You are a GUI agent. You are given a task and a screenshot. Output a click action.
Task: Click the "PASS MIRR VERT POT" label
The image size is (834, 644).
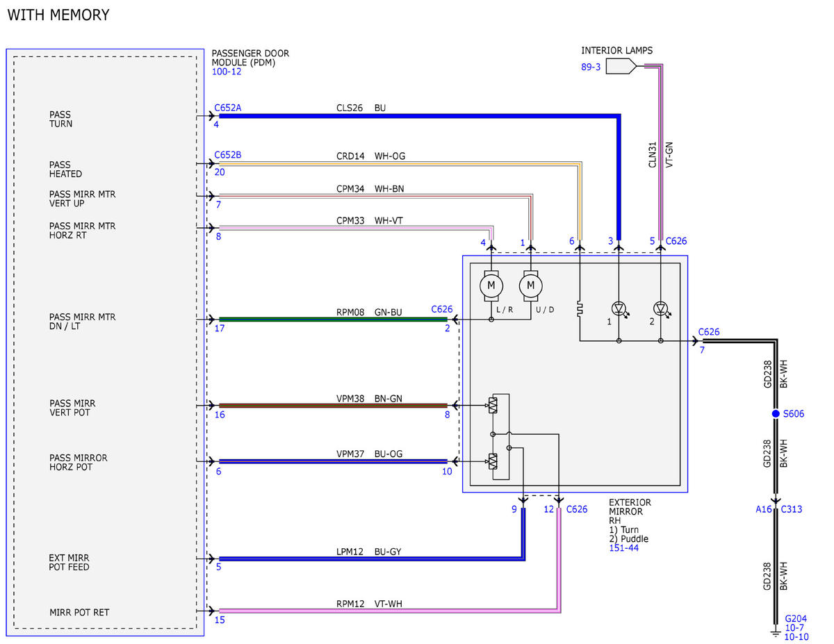tap(72, 408)
